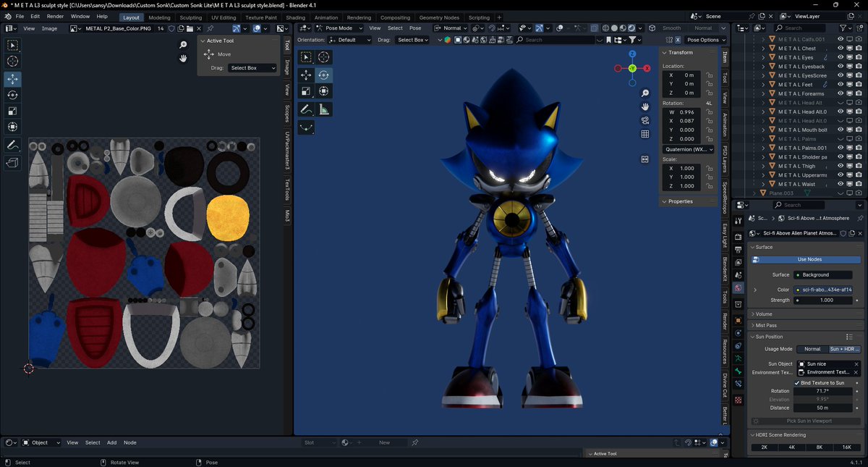
Task: Hide M E T A L Eyes in outliner
Action: [841, 57]
